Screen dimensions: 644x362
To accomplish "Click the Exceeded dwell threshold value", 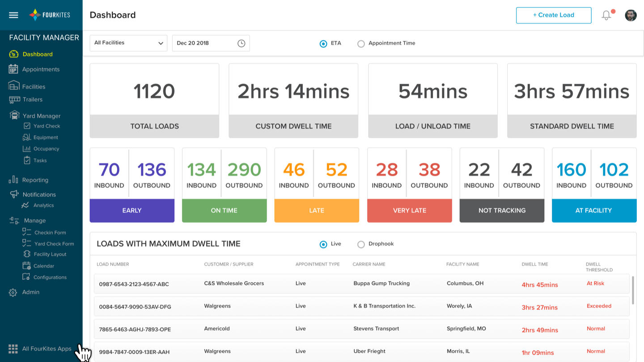I will (x=599, y=306).
